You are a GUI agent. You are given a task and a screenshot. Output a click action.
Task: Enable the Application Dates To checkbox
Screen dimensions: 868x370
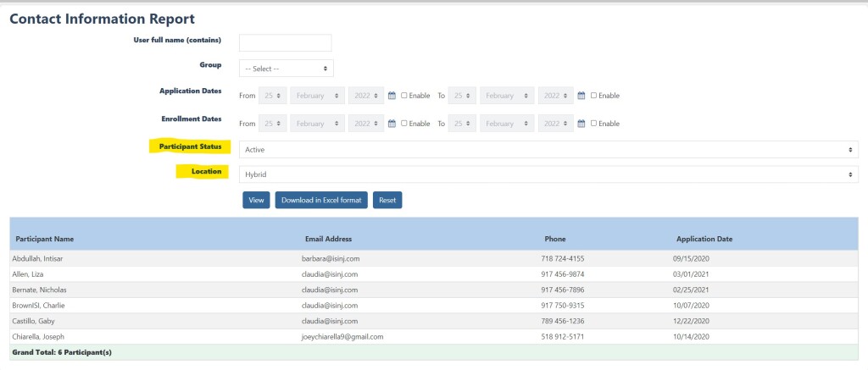coord(594,96)
